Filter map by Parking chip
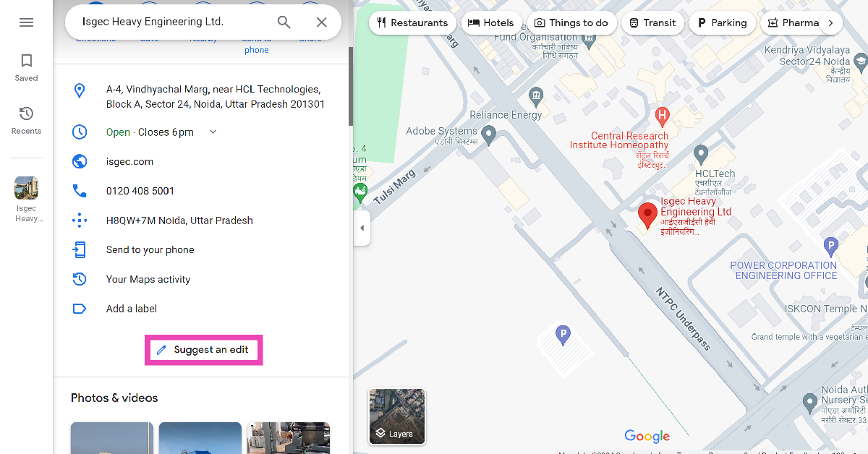Viewport: 868px width, 454px height. 722,22
